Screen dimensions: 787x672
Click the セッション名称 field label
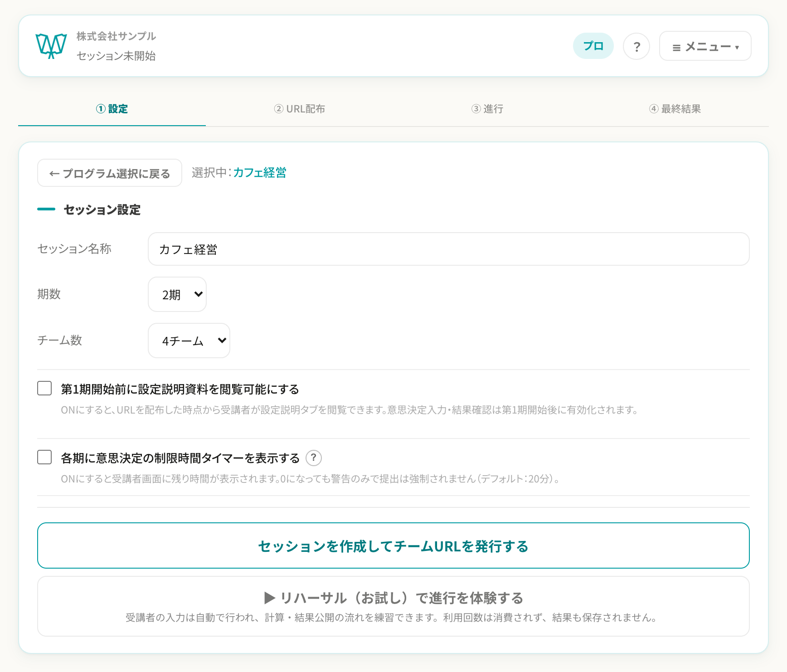74,249
